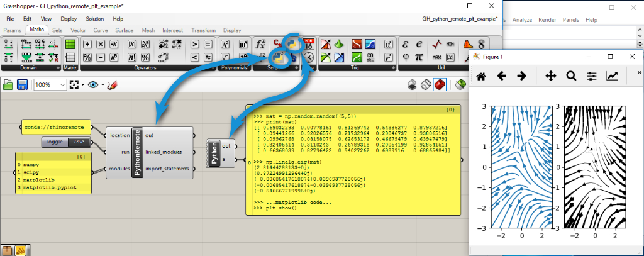Switch to the Params tab

click(12, 30)
